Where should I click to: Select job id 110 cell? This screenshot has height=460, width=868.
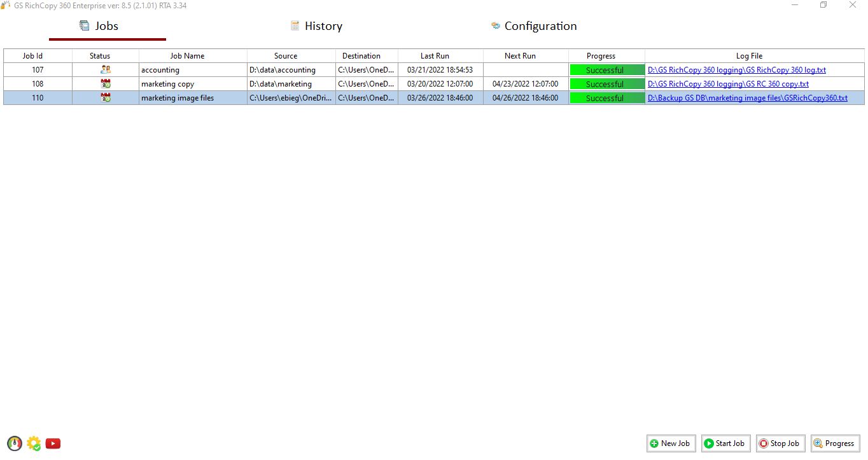(x=38, y=98)
